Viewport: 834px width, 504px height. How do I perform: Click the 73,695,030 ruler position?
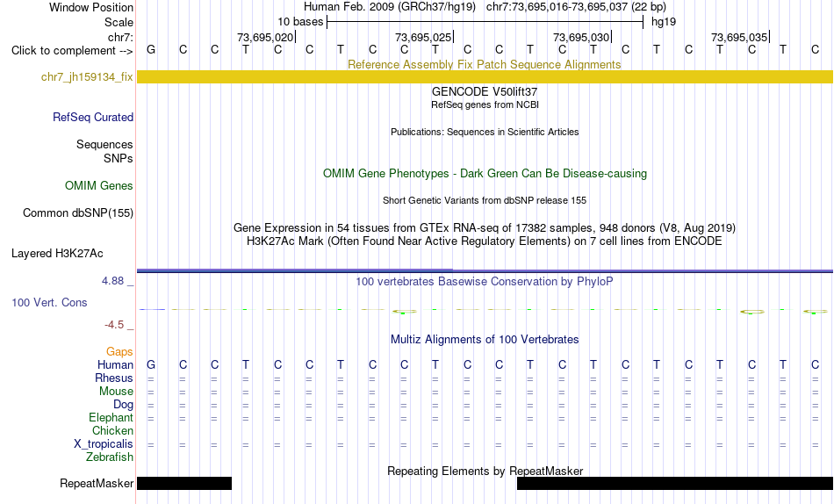pos(581,37)
